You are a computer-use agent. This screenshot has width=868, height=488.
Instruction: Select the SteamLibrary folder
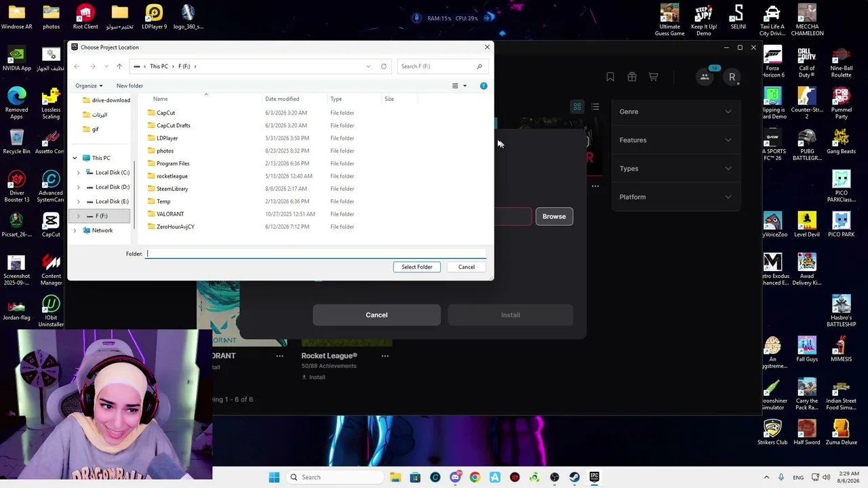click(172, 189)
